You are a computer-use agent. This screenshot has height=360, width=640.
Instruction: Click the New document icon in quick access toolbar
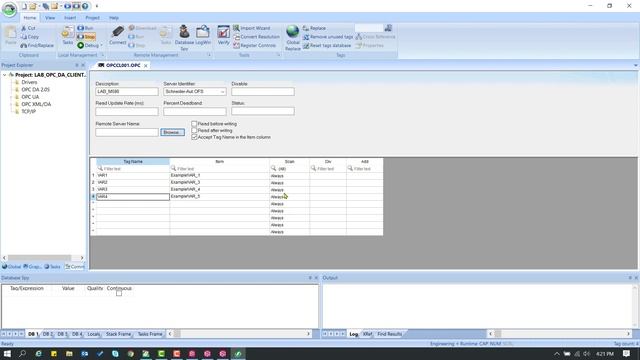[x=24, y=6]
